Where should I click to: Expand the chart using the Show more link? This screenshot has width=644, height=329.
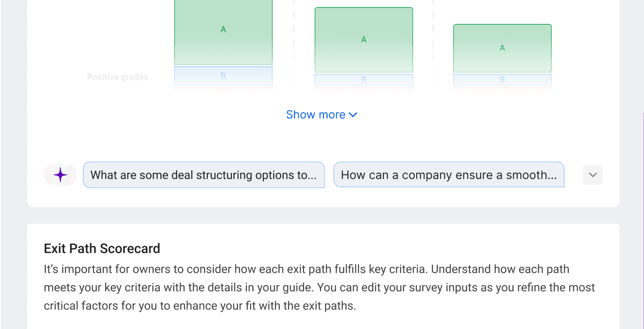point(316,115)
